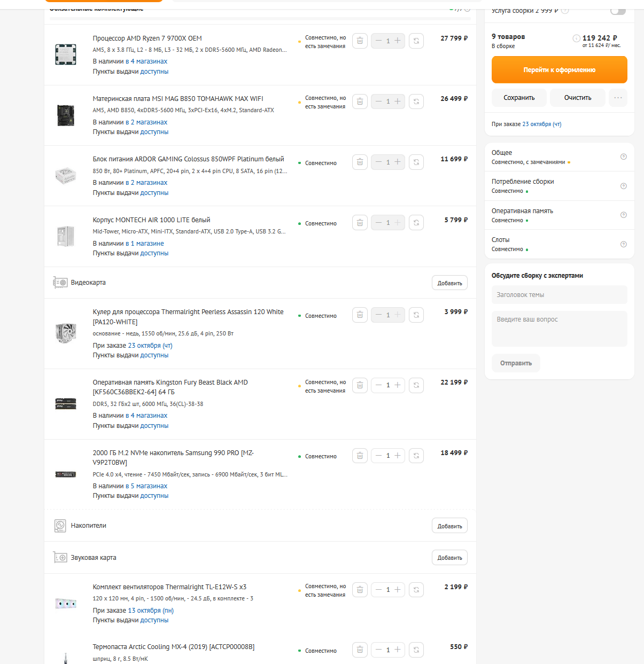Replace MSI MAG B850 TOMAHAWK motherboard
The width and height of the screenshot is (644, 664).
tap(416, 101)
